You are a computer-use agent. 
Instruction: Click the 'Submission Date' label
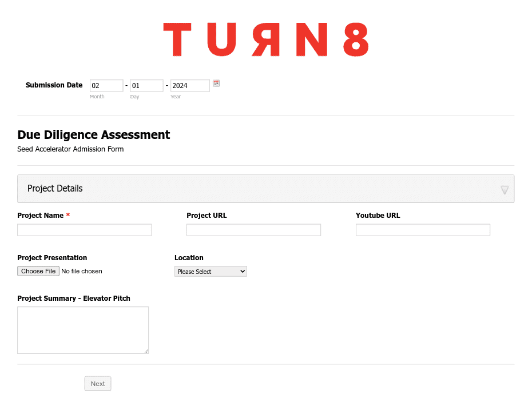point(54,85)
